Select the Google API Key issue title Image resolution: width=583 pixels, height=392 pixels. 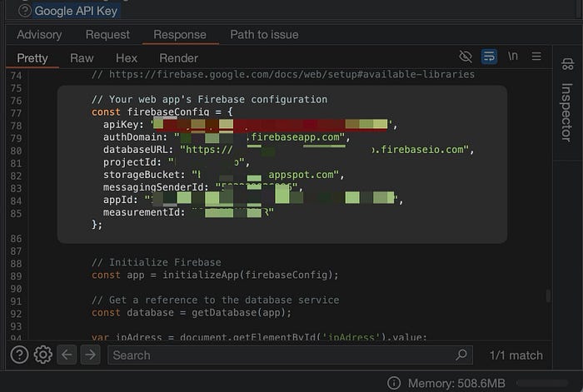click(76, 11)
